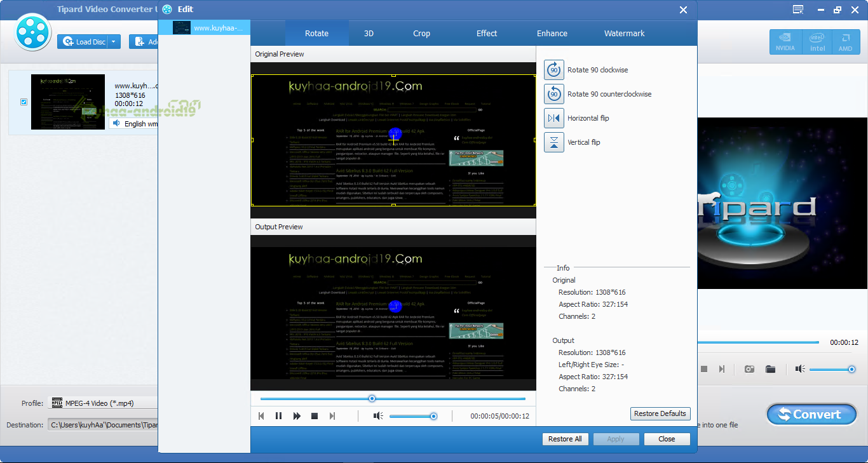Click Tipard film reel logo
Viewport: 868px width, 463px height.
click(x=33, y=32)
